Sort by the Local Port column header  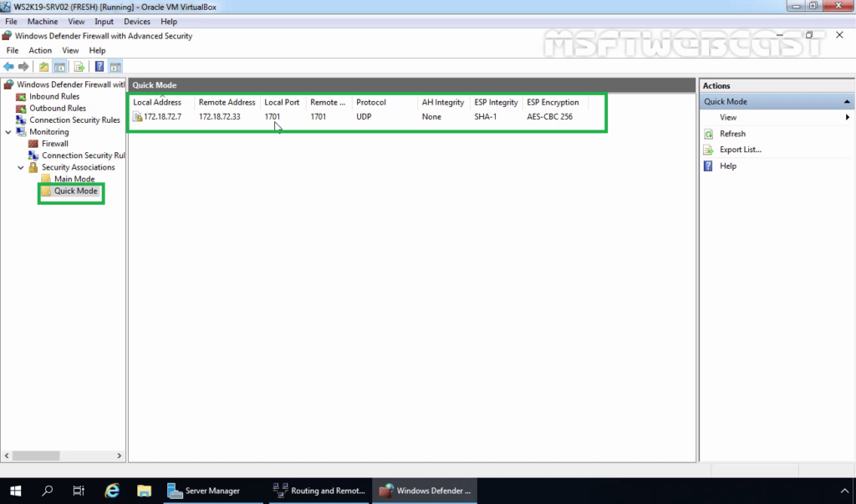pyautogui.click(x=283, y=102)
